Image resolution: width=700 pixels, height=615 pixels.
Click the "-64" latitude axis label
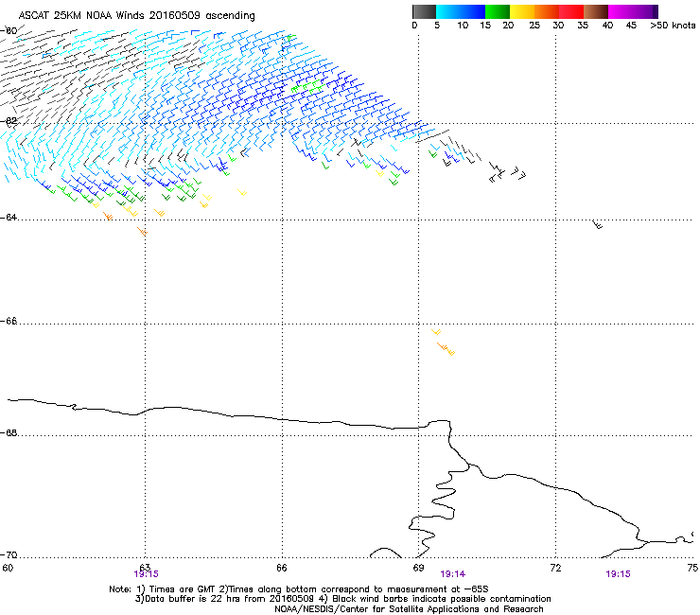(x=9, y=218)
